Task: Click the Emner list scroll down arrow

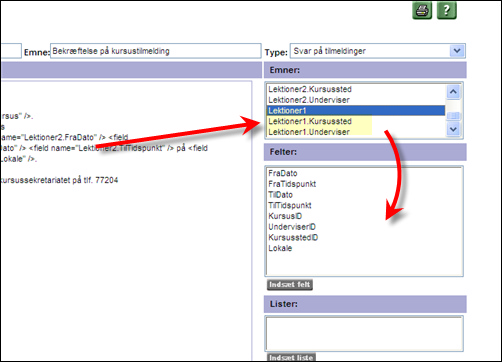Action: coord(453,129)
